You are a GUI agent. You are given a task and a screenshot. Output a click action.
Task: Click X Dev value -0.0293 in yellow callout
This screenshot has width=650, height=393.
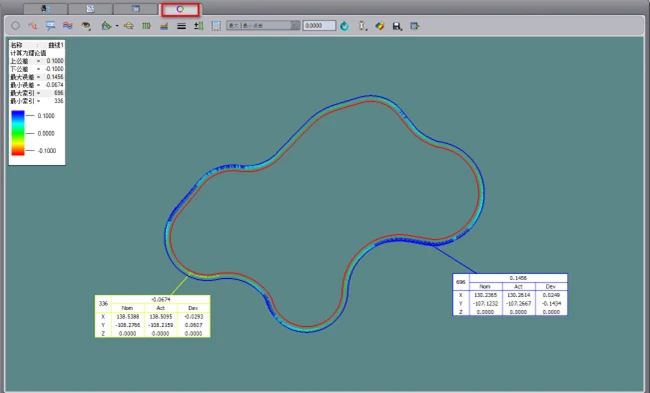pos(193,316)
